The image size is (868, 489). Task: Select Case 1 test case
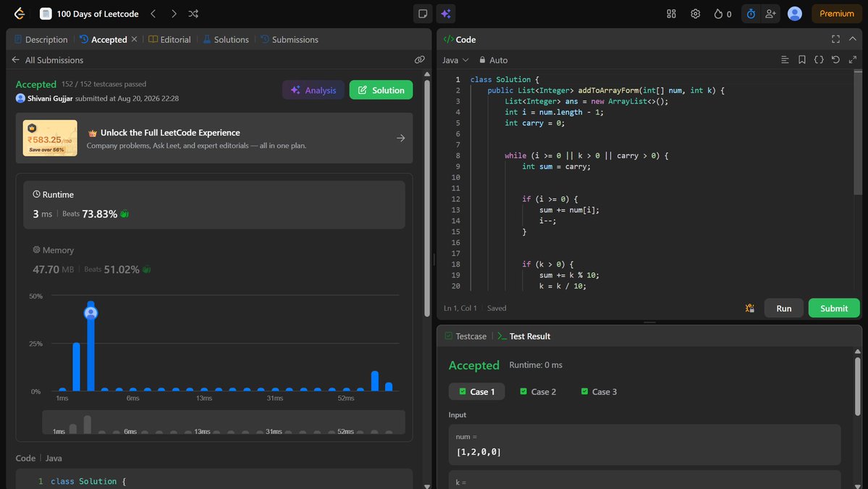coord(476,391)
